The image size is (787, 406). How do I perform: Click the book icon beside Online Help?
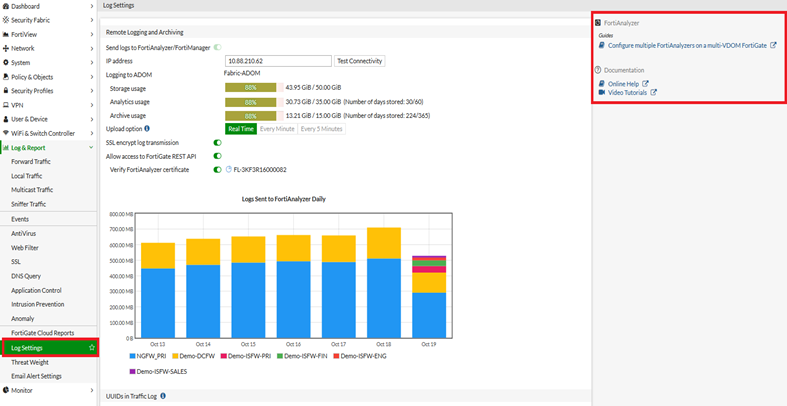(602, 84)
